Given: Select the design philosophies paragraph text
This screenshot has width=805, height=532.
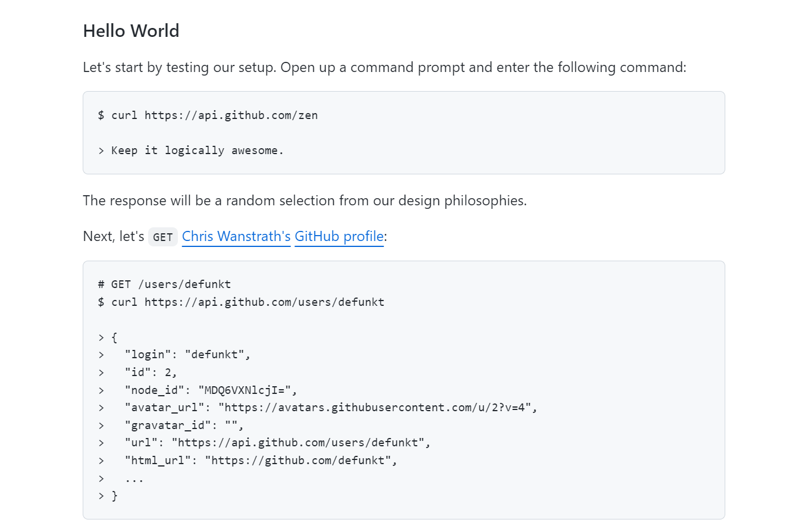Looking at the screenshot, I should coord(304,201).
